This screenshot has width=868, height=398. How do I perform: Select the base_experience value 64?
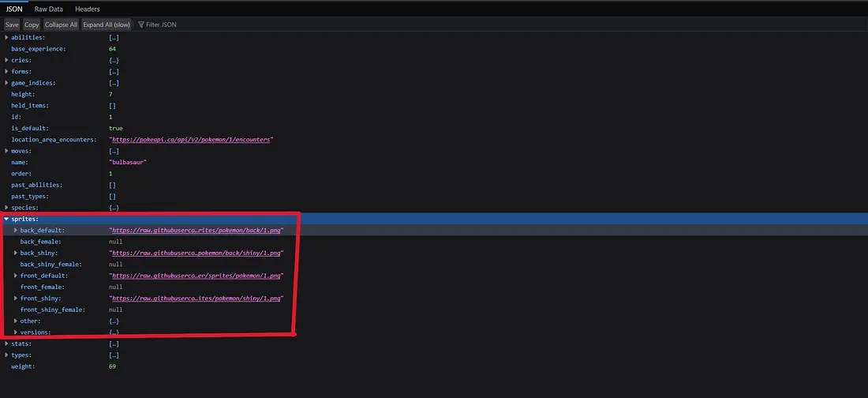[112, 49]
